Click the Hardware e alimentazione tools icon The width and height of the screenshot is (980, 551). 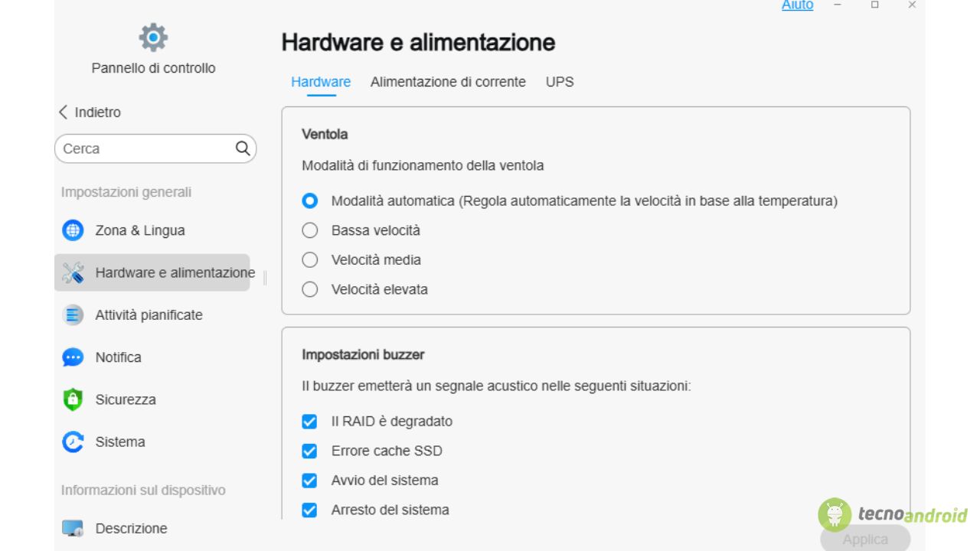[73, 272]
